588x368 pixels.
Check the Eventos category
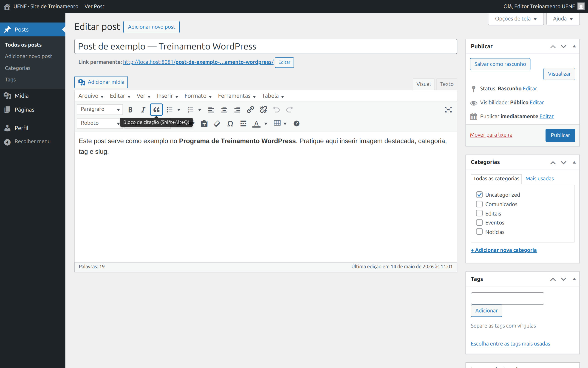tap(479, 222)
